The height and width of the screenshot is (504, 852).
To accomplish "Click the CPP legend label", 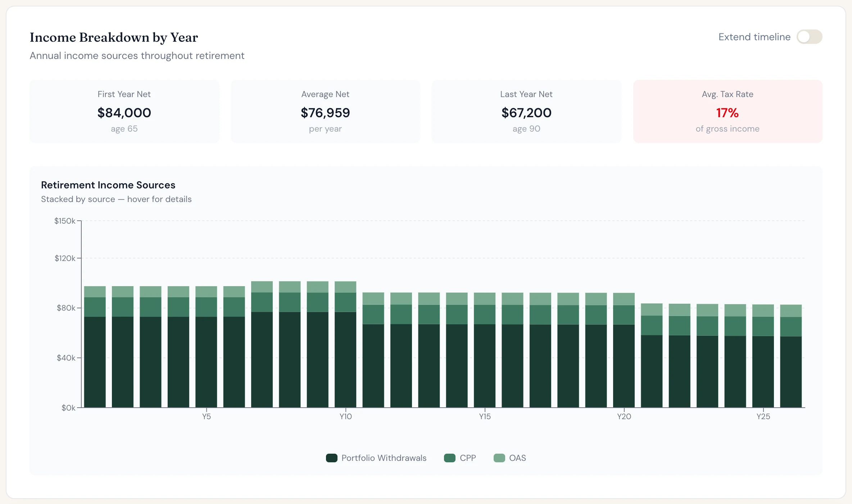I will coord(468,458).
